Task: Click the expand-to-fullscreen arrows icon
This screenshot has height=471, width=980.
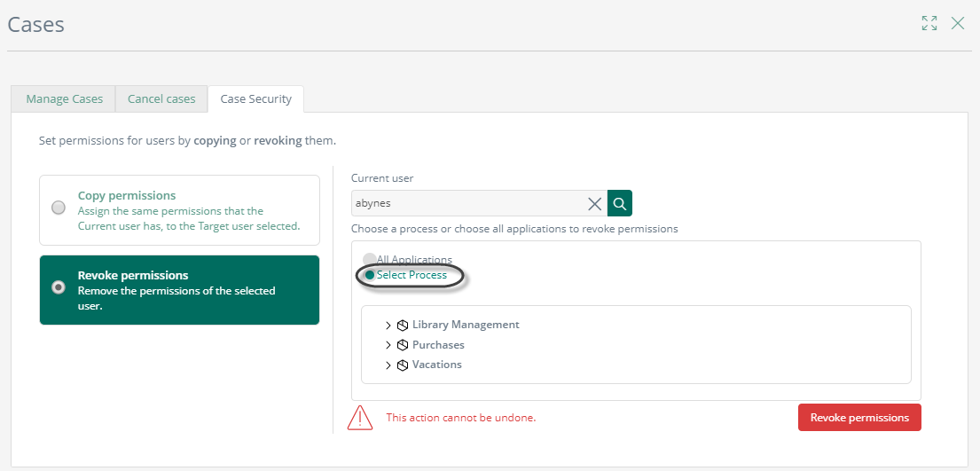Action: 929,24
